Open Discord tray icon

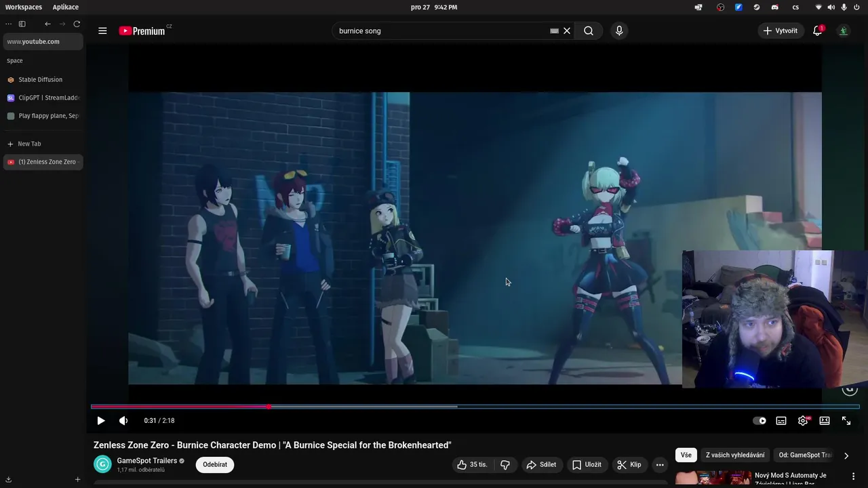pyautogui.click(x=775, y=7)
